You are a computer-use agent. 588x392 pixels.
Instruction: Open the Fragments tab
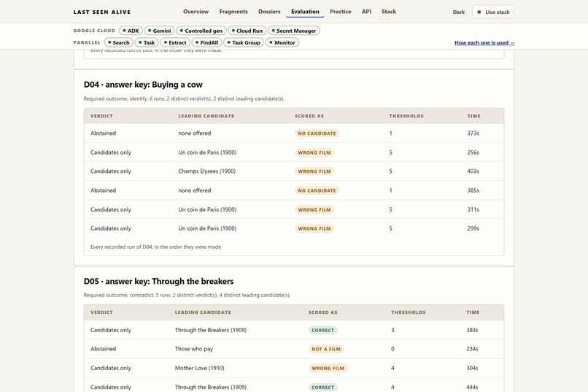(x=233, y=12)
